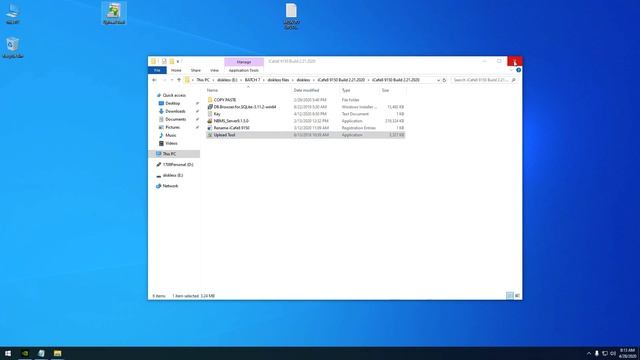Click the Up one level arrow
Viewport: 640px width, 360px height.
pos(179,80)
